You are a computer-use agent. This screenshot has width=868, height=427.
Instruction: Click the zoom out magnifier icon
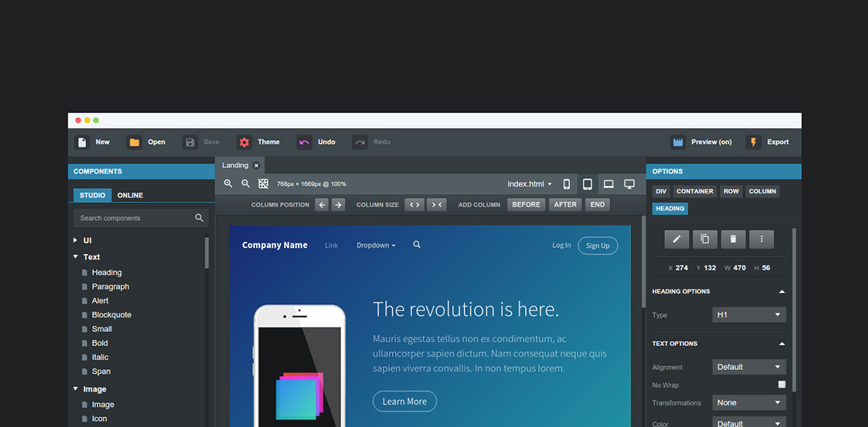pyautogui.click(x=245, y=184)
